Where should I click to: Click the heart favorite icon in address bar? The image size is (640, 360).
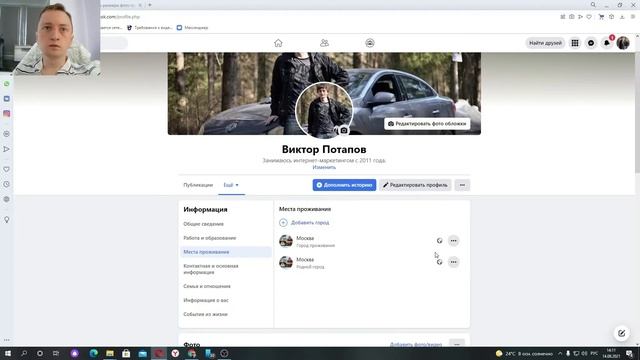(589, 17)
